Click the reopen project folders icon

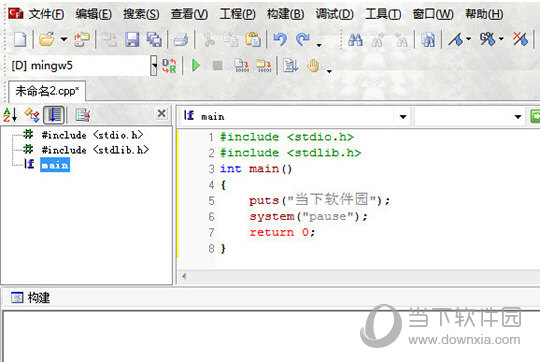click(82, 40)
